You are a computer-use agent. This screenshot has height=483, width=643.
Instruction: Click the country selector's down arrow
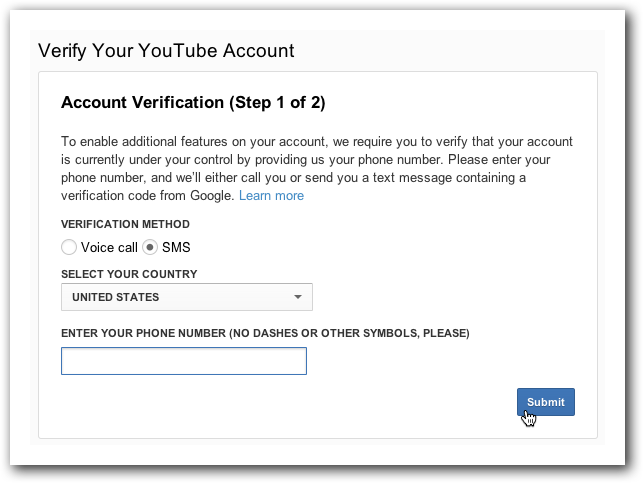[298, 297]
